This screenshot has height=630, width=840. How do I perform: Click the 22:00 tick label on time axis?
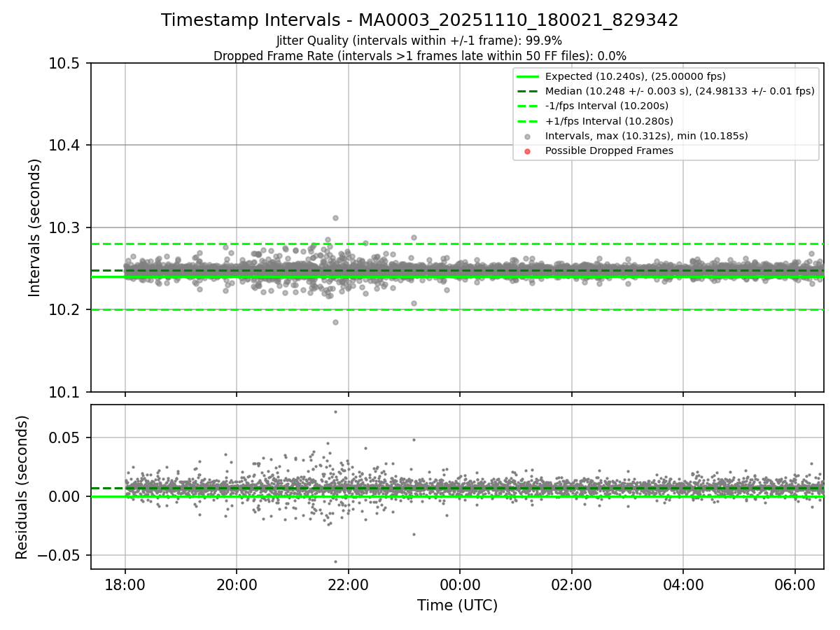(348, 583)
